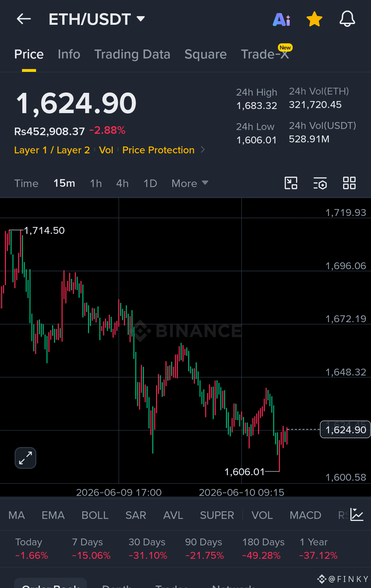Toggle the VOL sub-indicator
This screenshot has width=371, height=588.
click(262, 515)
